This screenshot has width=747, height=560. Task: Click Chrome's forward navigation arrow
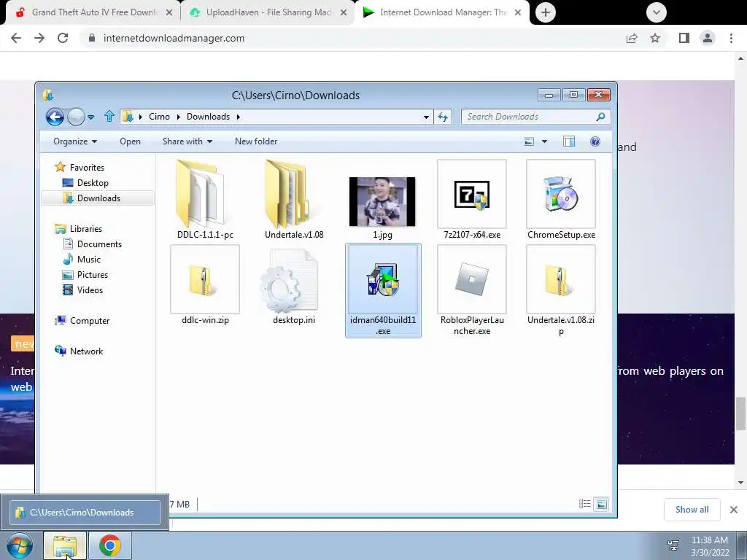[39, 38]
